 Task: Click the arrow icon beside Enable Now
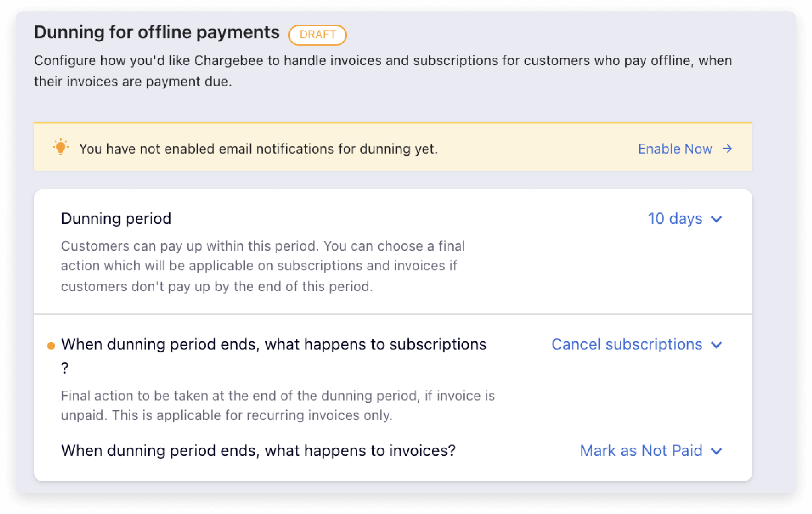click(728, 149)
